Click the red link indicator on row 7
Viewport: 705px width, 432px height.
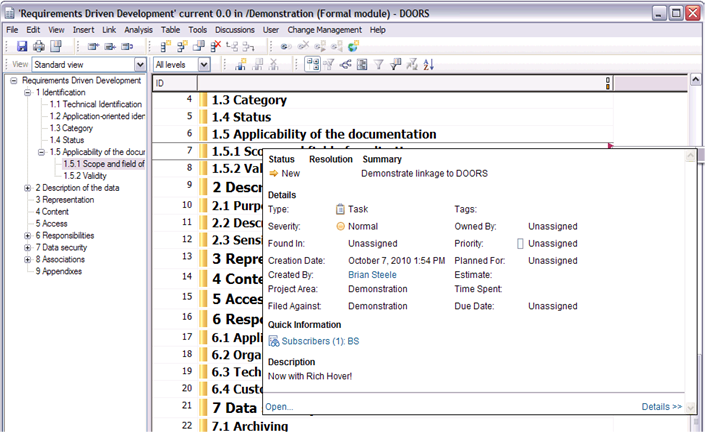tap(611, 146)
